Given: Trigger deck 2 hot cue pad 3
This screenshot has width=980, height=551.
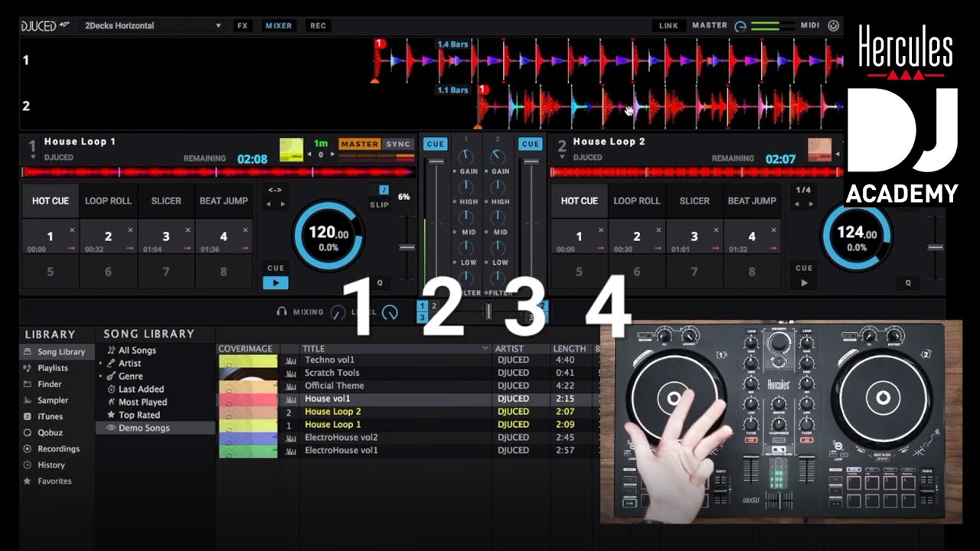Looking at the screenshot, I should tap(694, 236).
